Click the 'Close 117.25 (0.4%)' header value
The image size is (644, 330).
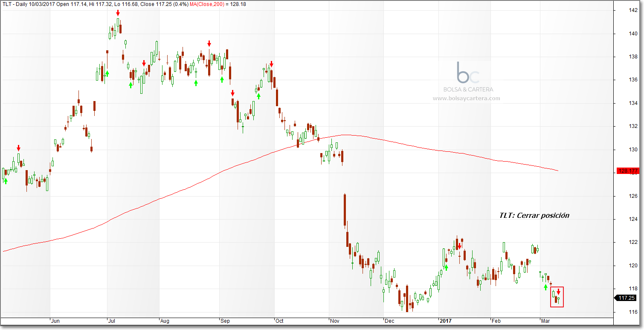[164, 5]
